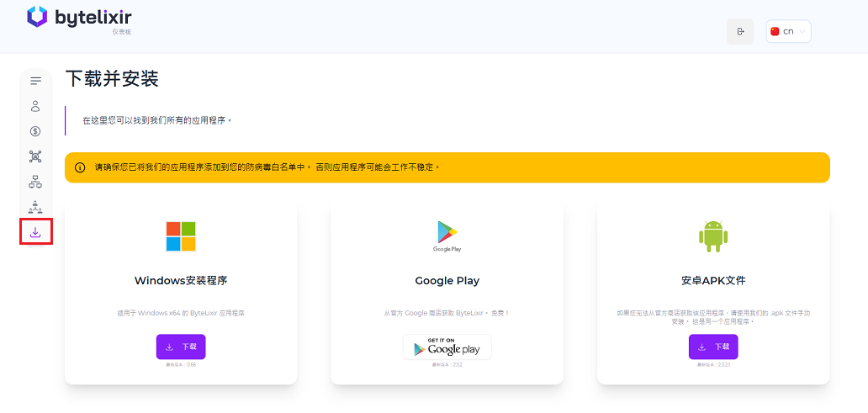
Task: Open the download sidebar icon
Action: pyautogui.click(x=35, y=232)
